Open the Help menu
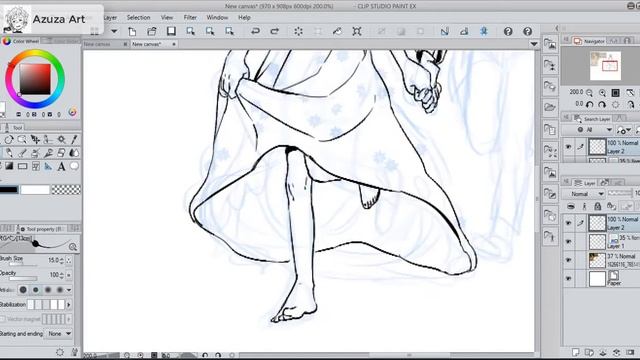Screen dimensions: 640x360 tap(244, 18)
